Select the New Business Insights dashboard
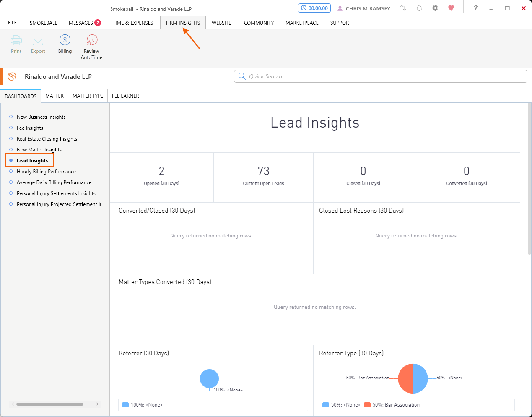This screenshot has height=417, width=532. click(41, 117)
